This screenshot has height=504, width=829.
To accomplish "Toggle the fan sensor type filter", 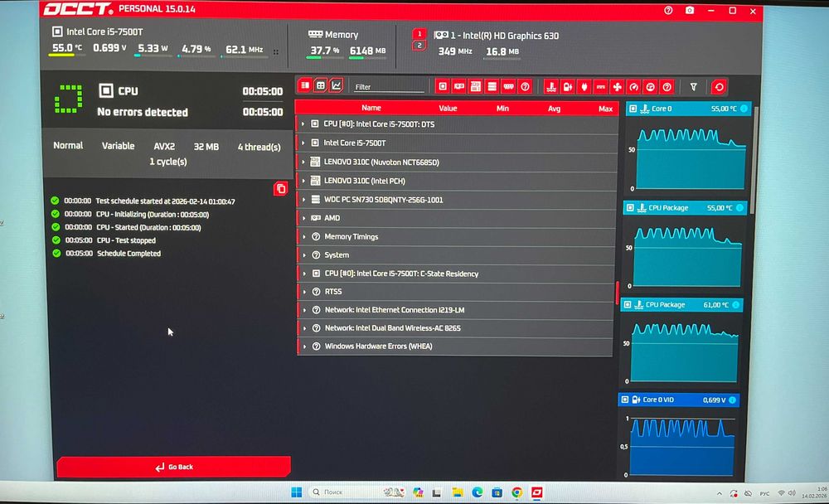I will point(617,87).
